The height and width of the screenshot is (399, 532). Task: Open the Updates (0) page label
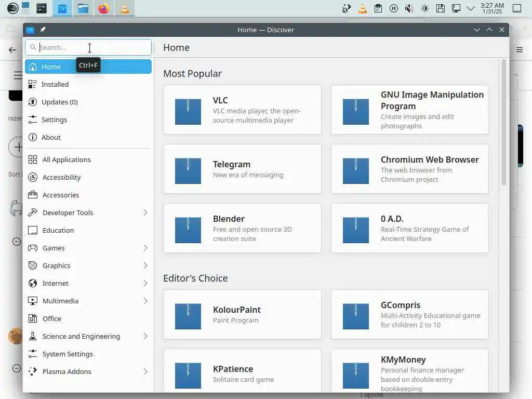(x=59, y=102)
